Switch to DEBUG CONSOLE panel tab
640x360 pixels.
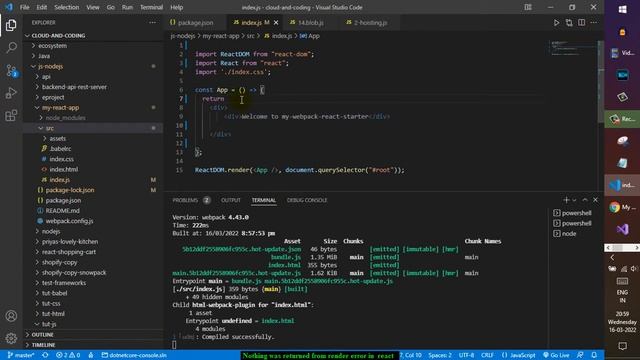click(307, 200)
